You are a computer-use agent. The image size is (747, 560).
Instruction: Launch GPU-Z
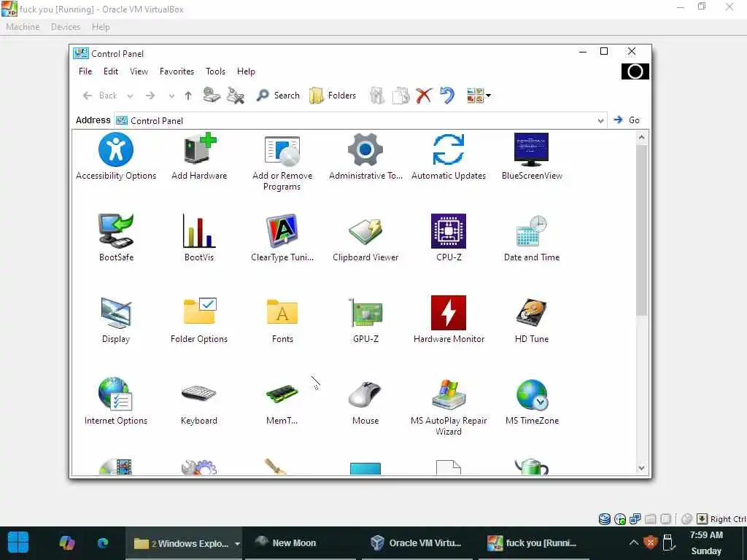click(x=365, y=320)
